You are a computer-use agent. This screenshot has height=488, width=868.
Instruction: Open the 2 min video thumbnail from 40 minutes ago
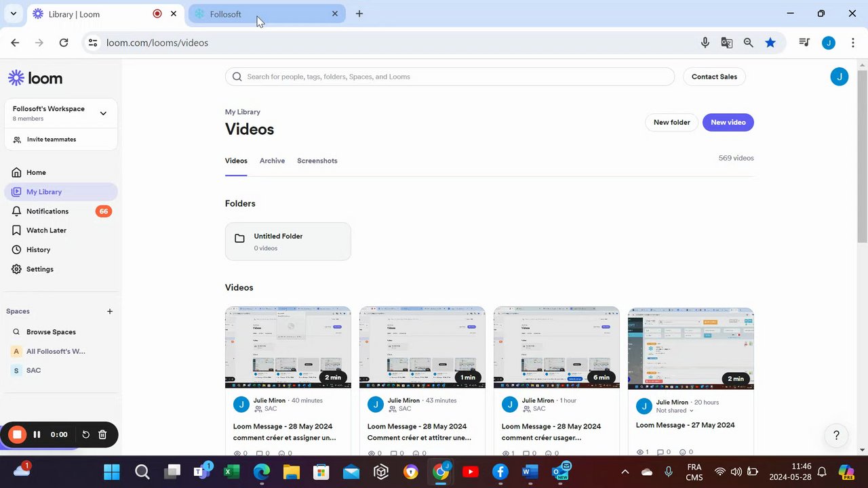pyautogui.click(x=288, y=347)
